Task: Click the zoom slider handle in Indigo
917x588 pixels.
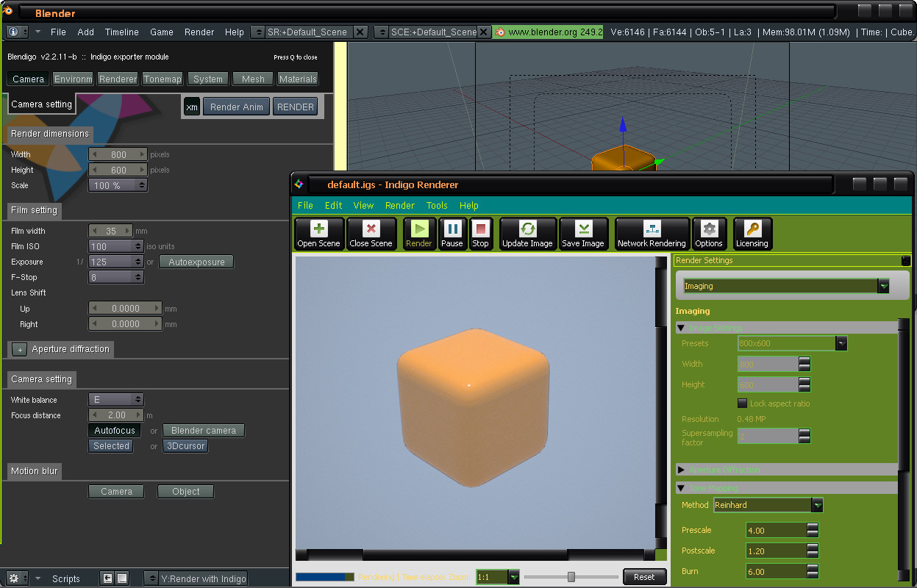Action: click(571, 577)
